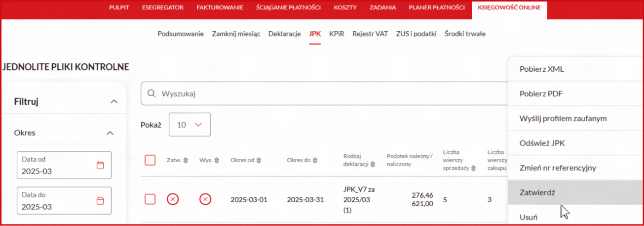Sort by Wys. column arrows
Viewport: 644px width, 226px height.
click(216, 160)
